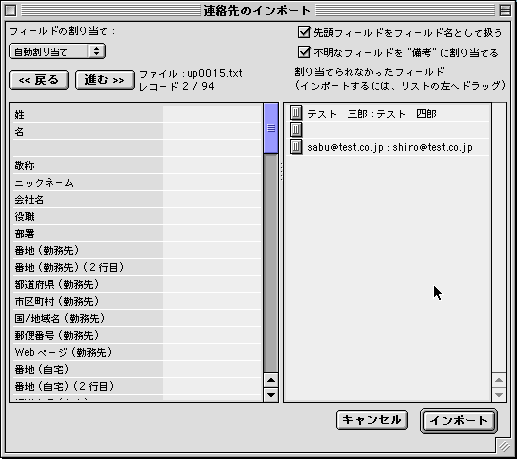
Task: Select the 番地（自宅） field row
Action: tap(137, 369)
